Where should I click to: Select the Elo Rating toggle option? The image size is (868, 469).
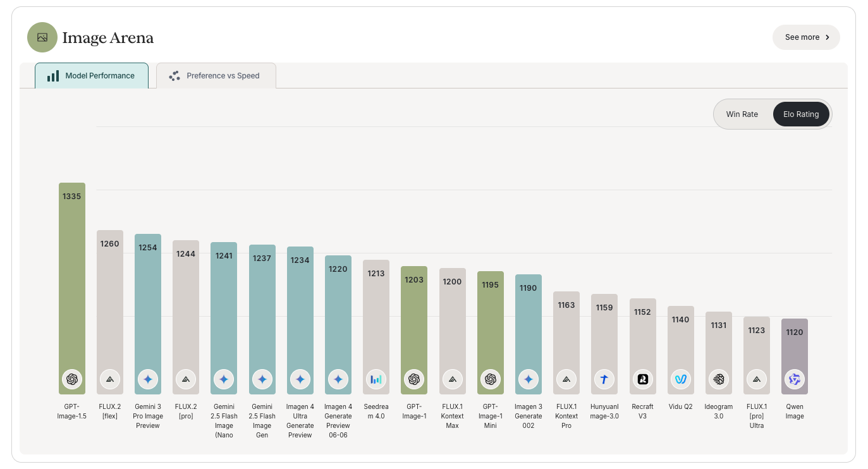tap(800, 114)
